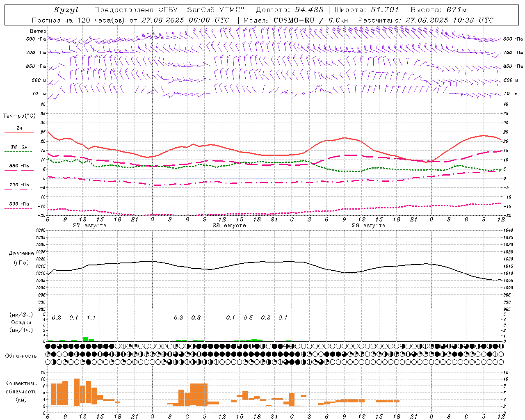Click the 'Рассчитано: 27.08.2025 10:38 UTC' timestamp

point(426,20)
